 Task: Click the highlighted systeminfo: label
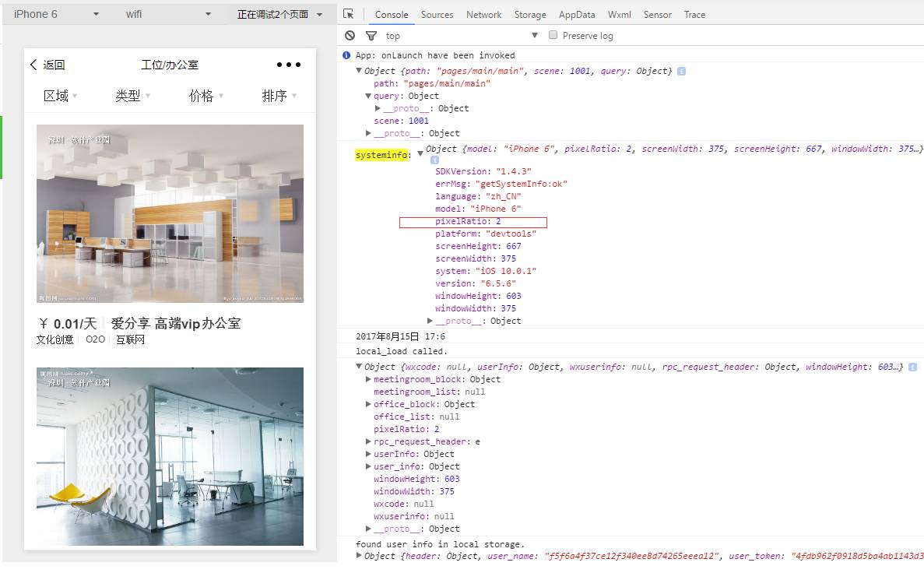click(383, 155)
